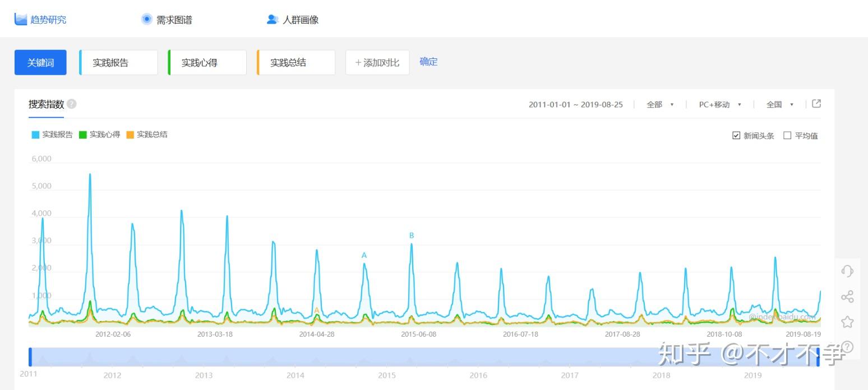
Task: Open the 全国 region dropdown
Action: (x=779, y=104)
